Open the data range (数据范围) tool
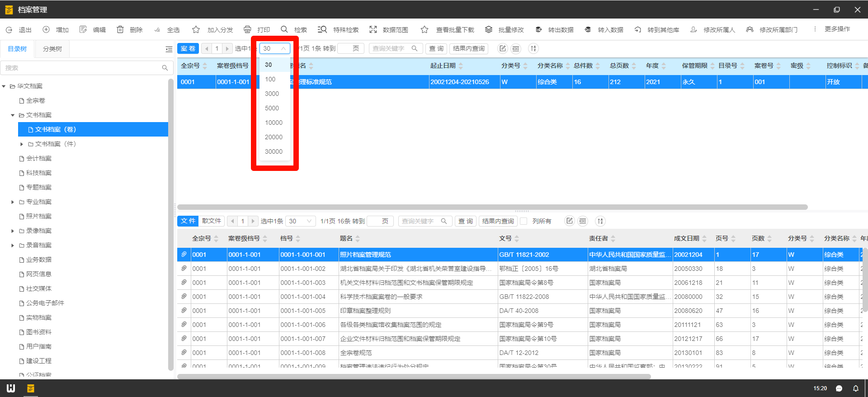The image size is (868, 397). pos(373,29)
